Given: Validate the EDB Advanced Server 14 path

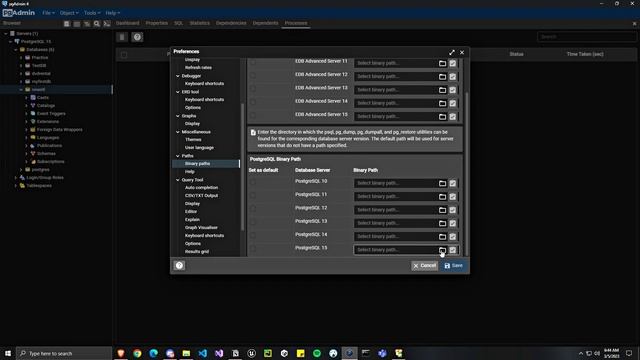Looking at the screenshot, I should coord(453,103).
